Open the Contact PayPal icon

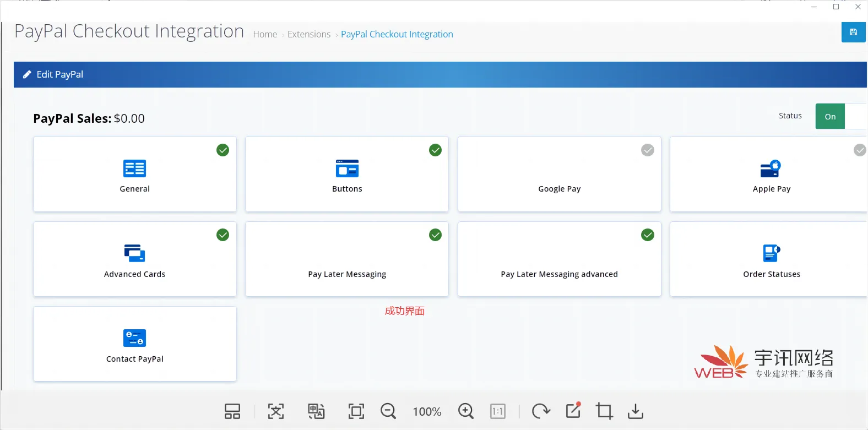click(x=135, y=338)
